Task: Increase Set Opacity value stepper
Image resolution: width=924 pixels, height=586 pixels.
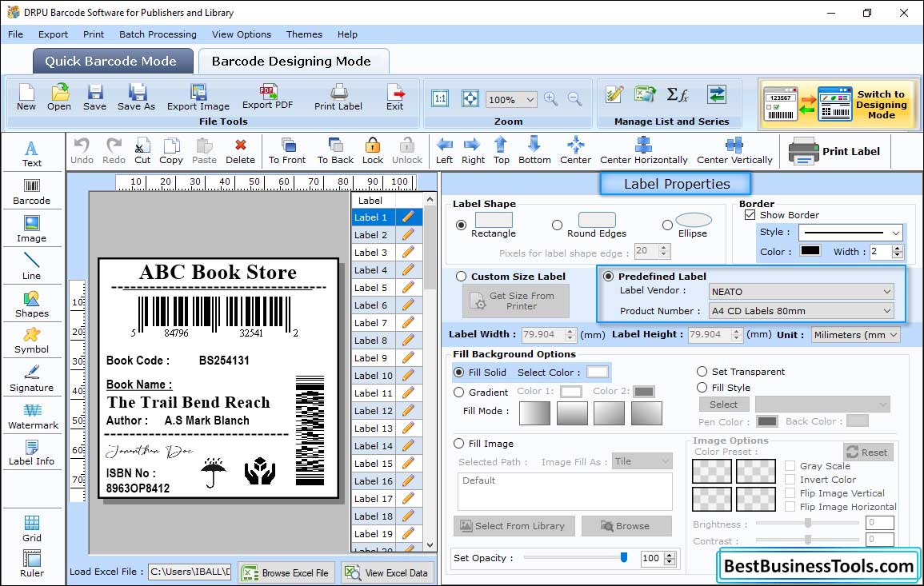Action: tap(670, 555)
